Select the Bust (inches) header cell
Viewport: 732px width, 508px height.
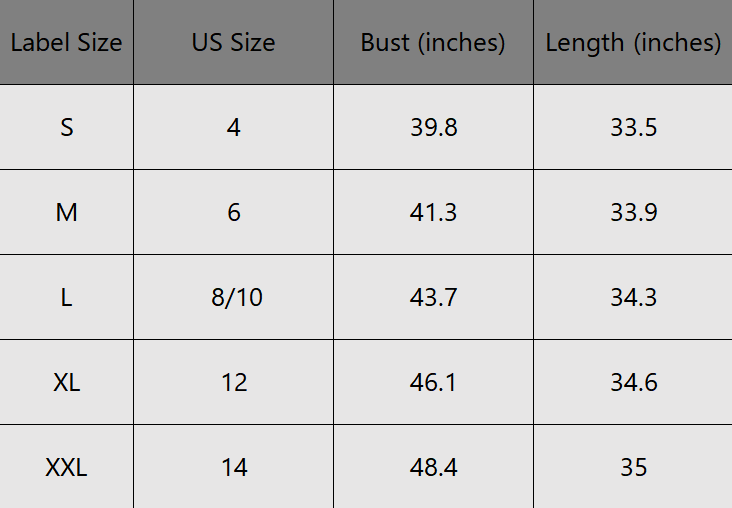pos(433,42)
